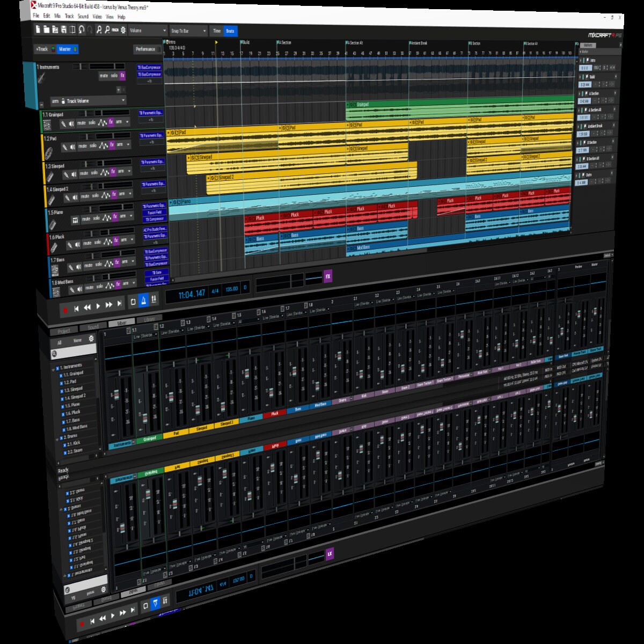This screenshot has width=644, height=644.
Task: Click the purple FX button next to the transport display
Action: [x=328, y=277]
